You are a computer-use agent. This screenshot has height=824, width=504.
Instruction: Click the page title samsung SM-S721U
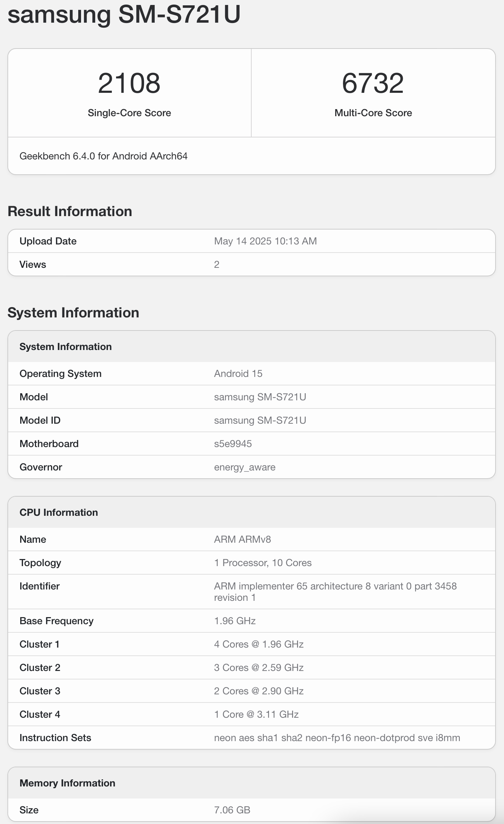coord(124,14)
